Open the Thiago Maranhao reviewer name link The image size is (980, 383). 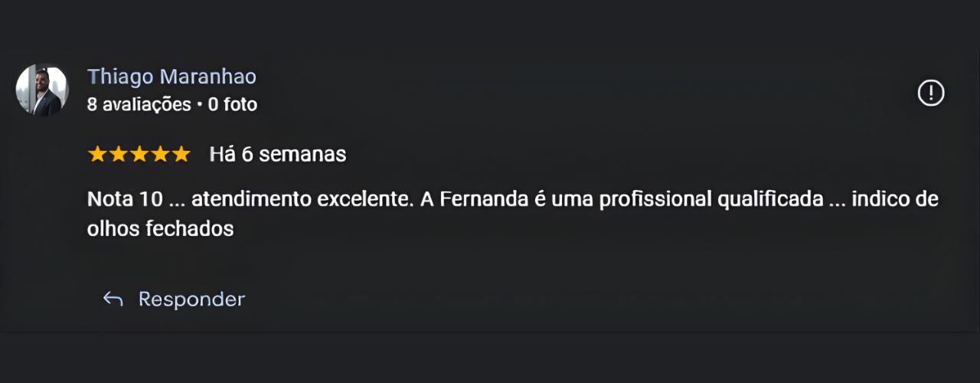point(171,77)
